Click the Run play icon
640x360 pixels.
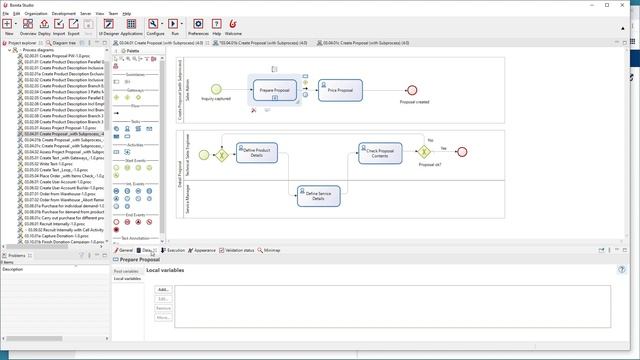click(x=173, y=24)
